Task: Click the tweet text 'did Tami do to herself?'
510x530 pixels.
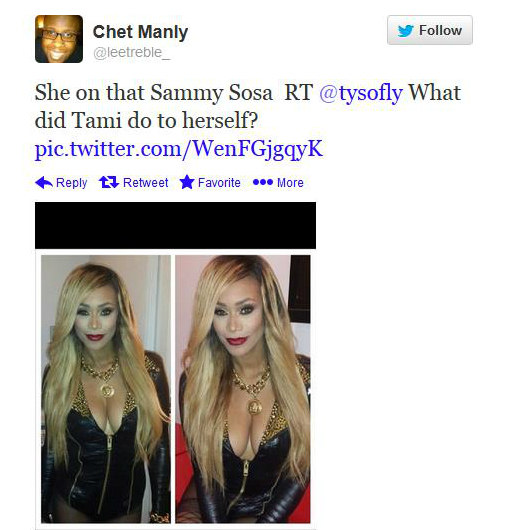Action: 146,120
